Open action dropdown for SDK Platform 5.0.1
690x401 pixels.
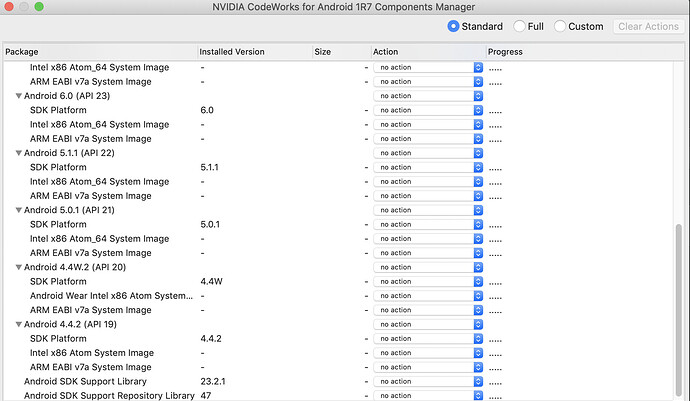pyautogui.click(x=428, y=224)
